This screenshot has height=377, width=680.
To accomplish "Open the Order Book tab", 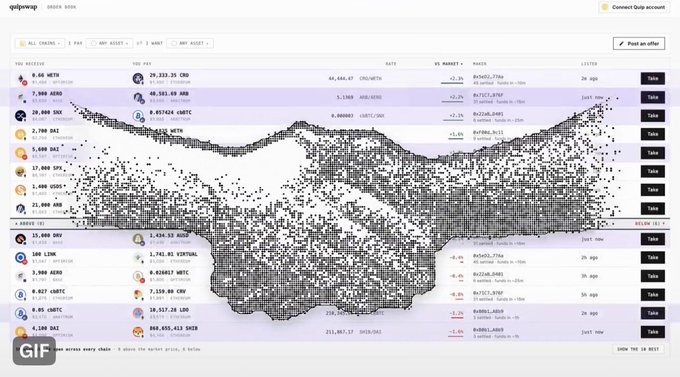I will click(x=61, y=7).
